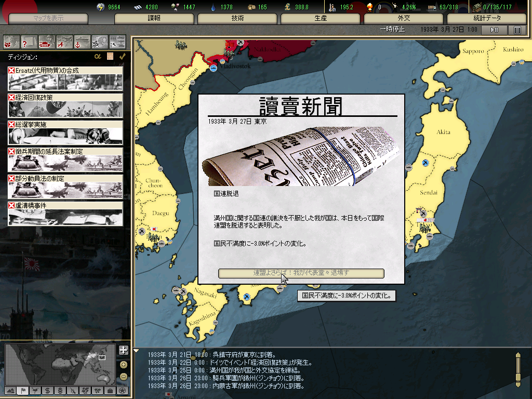Click the nuclear bomb count icon
The image size is (532, 399).
[369, 7]
